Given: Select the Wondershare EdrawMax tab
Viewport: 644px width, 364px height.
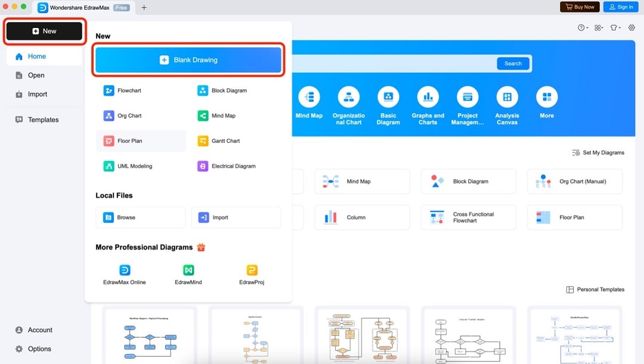Looking at the screenshot, I should pyautogui.click(x=84, y=7).
